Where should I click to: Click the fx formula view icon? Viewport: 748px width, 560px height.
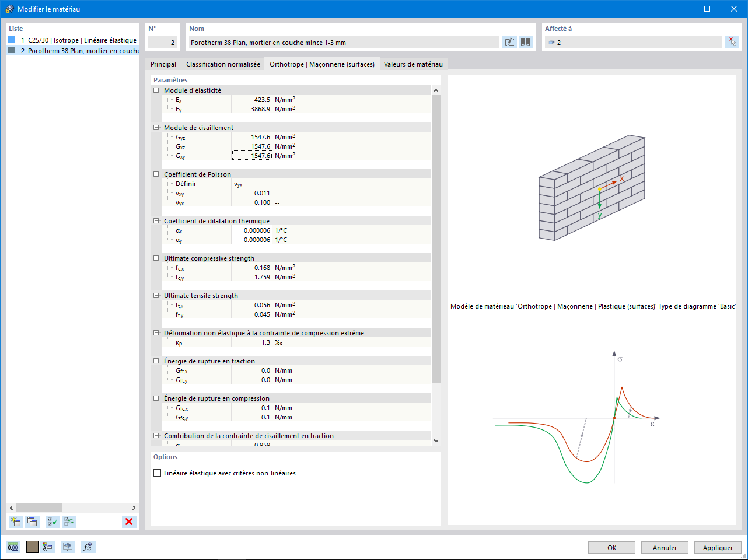point(88,547)
